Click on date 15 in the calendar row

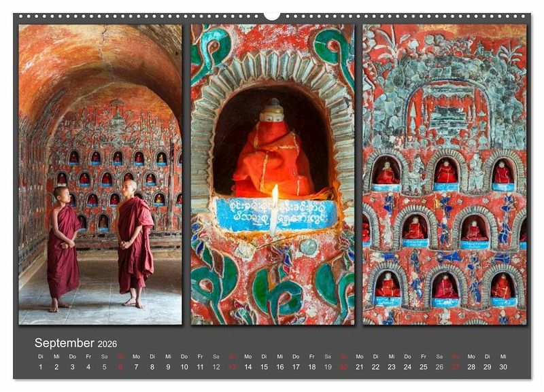264,367
